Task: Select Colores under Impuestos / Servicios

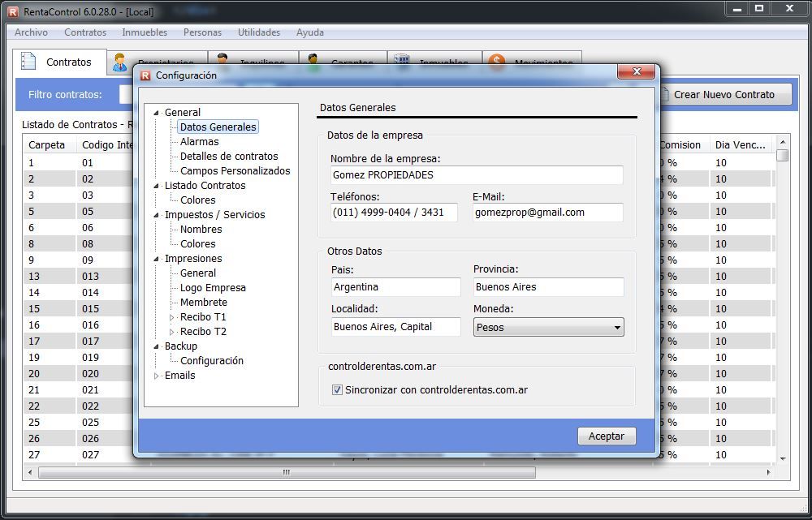Action: (x=198, y=243)
